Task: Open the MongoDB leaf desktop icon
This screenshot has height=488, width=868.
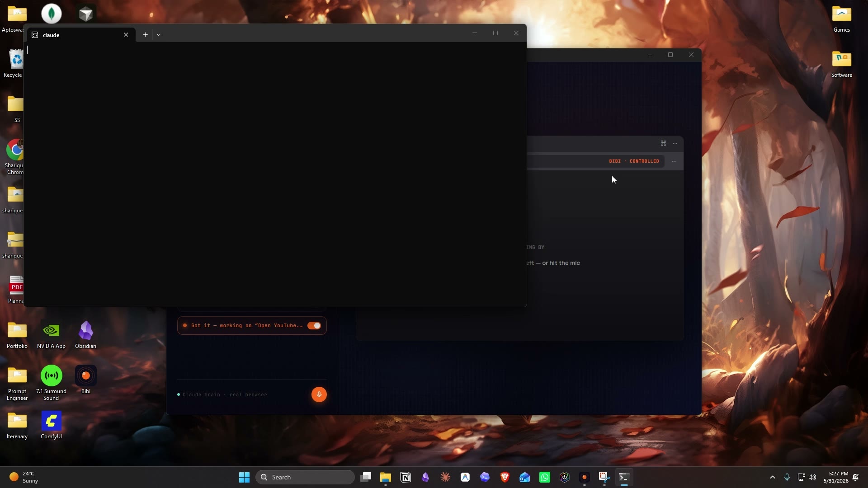Action: pos(52,14)
